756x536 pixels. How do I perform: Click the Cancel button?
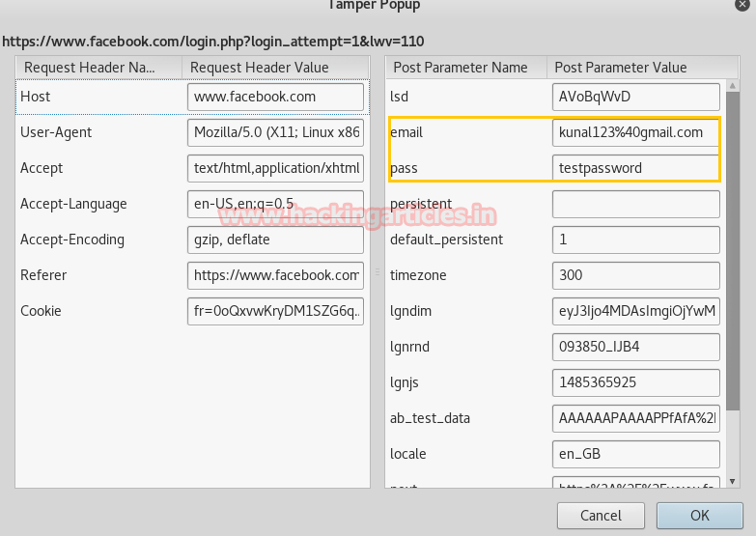point(601,516)
